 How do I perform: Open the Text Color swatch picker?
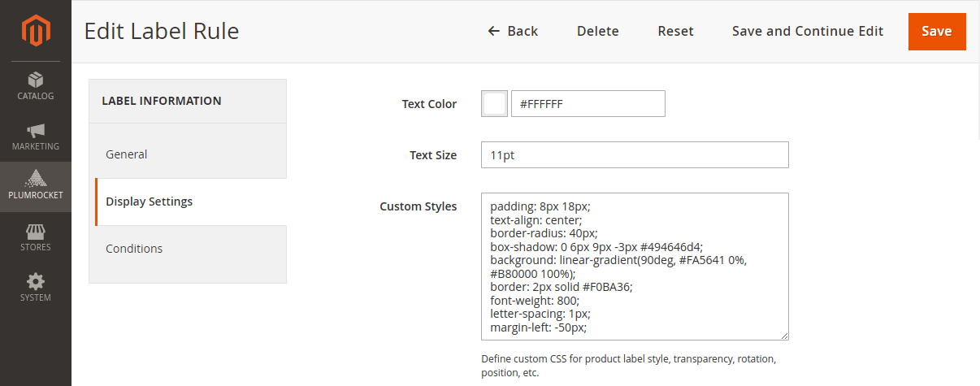494,104
